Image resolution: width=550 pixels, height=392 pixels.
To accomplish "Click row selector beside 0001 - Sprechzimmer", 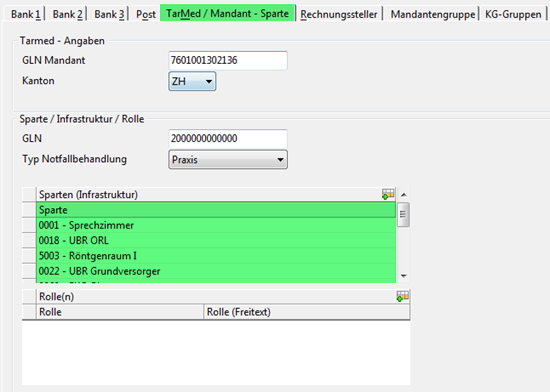I will [29, 225].
